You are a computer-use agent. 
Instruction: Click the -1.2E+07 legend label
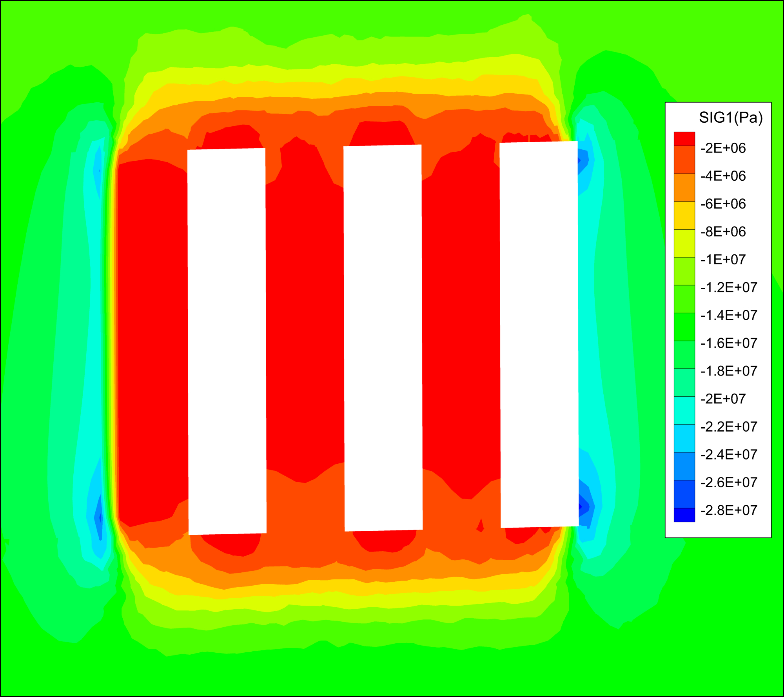tap(728, 287)
